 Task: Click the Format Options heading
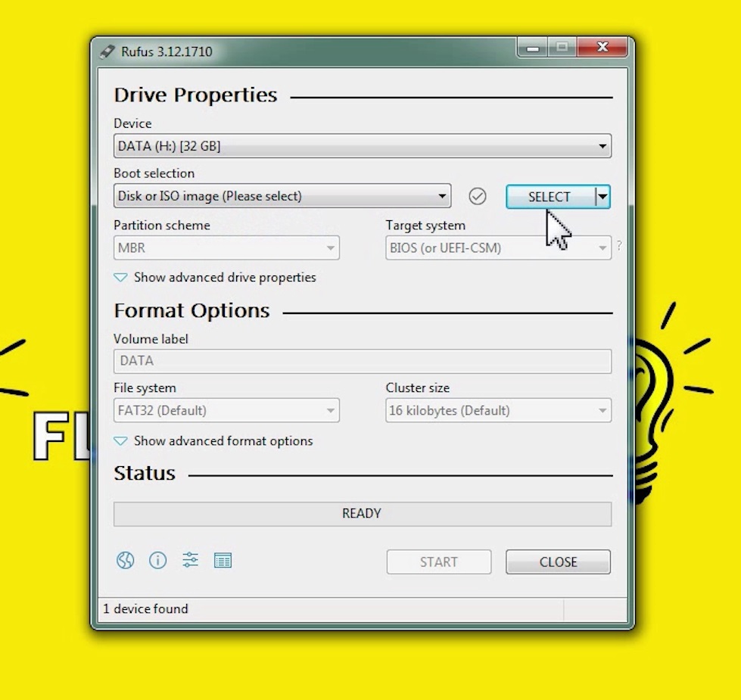[x=191, y=311]
